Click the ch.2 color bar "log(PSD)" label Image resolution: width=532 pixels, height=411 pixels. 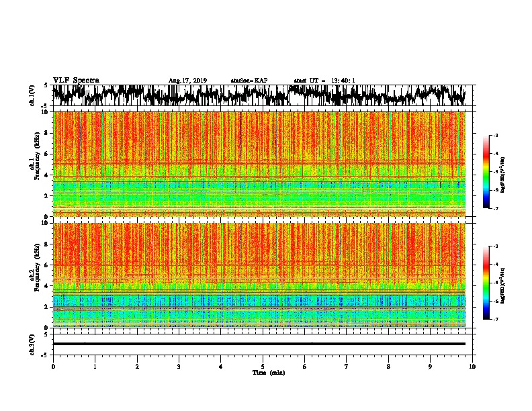coord(502,285)
